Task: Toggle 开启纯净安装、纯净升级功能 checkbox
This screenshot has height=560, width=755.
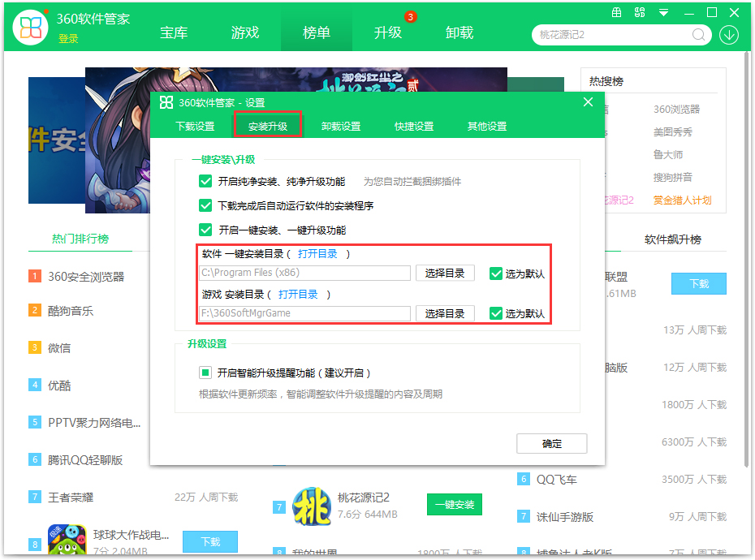Action: pyautogui.click(x=205, y=182)
